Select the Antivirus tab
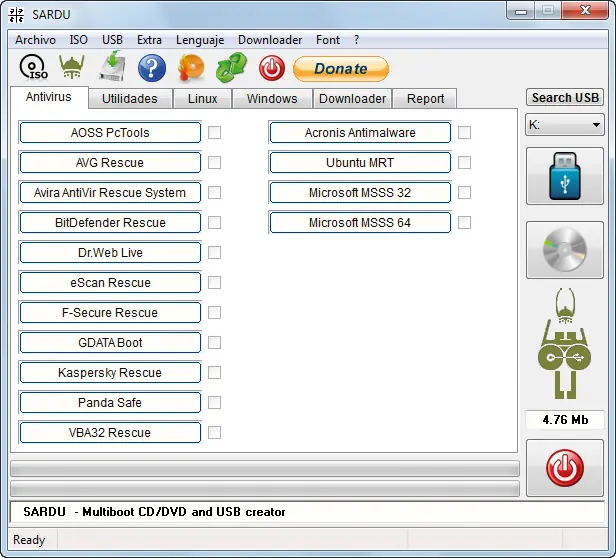 tap(49, 97)
